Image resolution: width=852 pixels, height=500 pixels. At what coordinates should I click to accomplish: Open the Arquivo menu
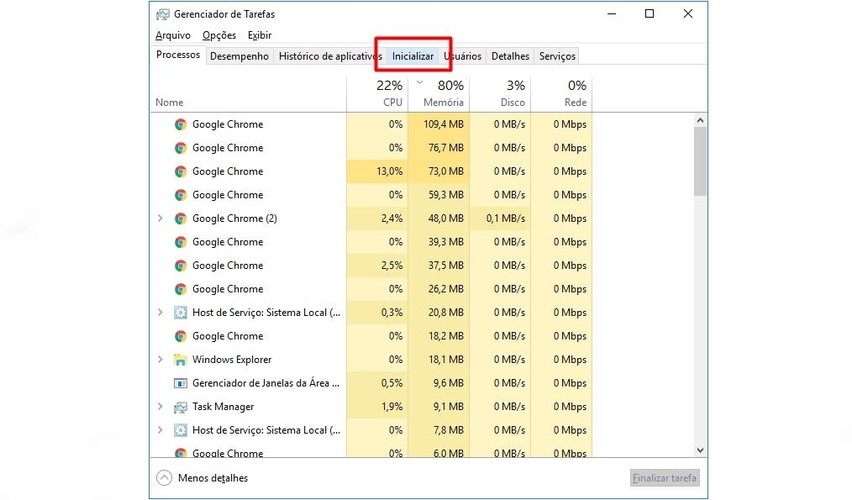pyautogui.click(x=173, y=35)
